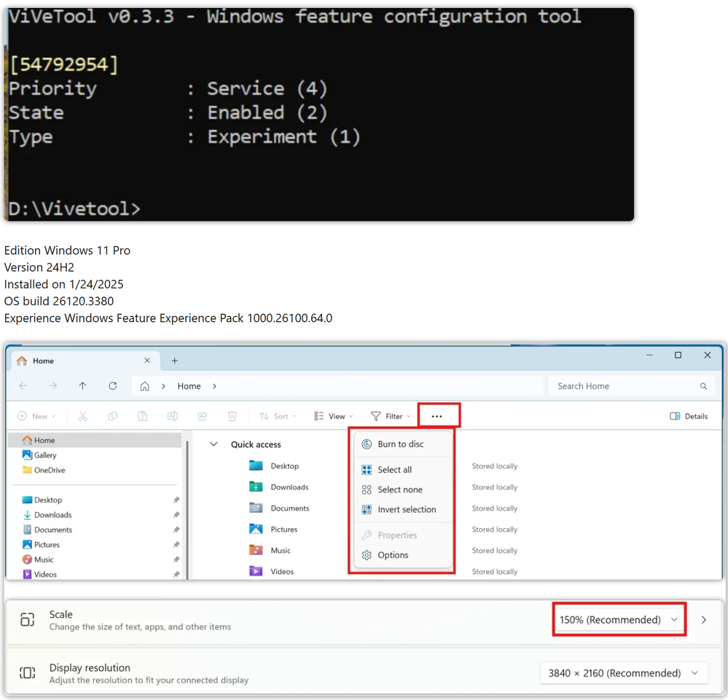Close the Home tab
The image size is (728, 700).
(146, 361)
